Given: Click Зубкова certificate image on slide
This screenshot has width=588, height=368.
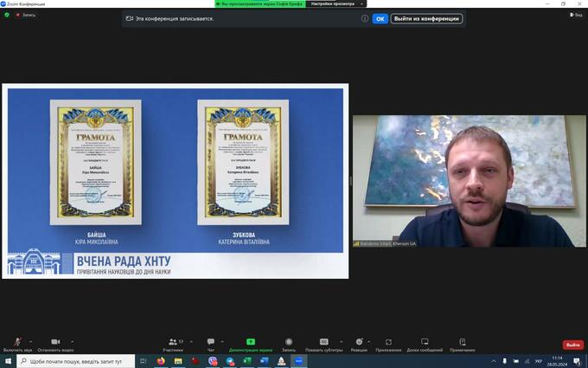Looking at the screenshot, I should pos(243,162).
